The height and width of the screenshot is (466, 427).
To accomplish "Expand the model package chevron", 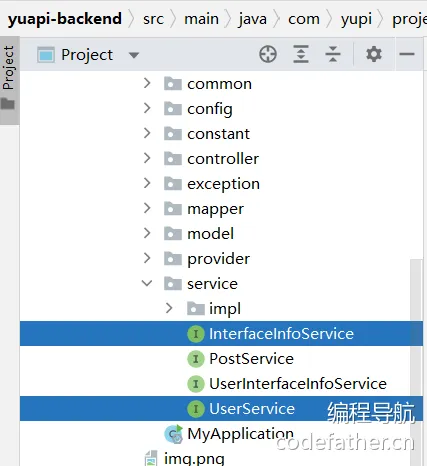I will (x=147, y=233).
